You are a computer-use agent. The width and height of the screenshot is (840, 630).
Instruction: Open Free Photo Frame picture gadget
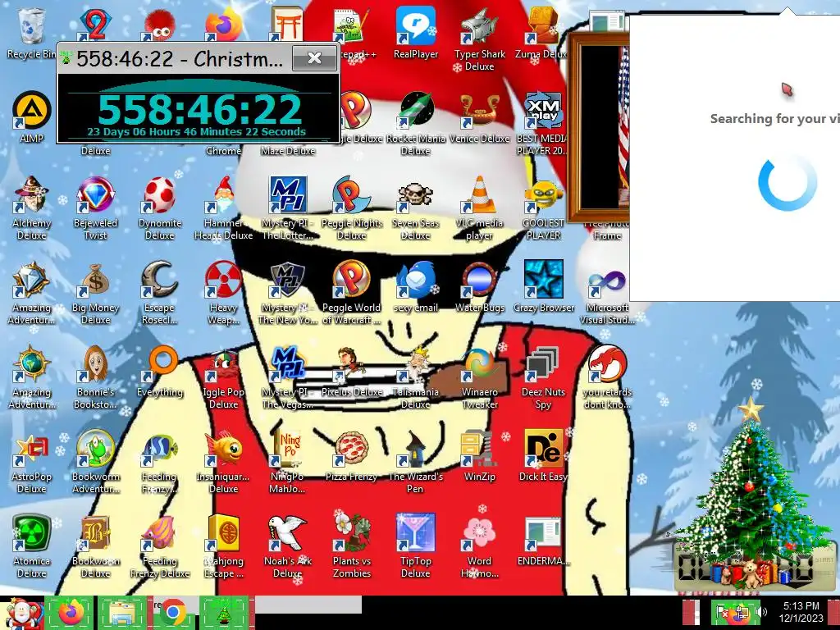[599, 129]
